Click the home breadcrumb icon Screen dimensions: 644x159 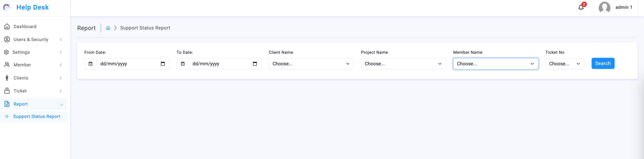pyautogui.click(x=108, y=28)
